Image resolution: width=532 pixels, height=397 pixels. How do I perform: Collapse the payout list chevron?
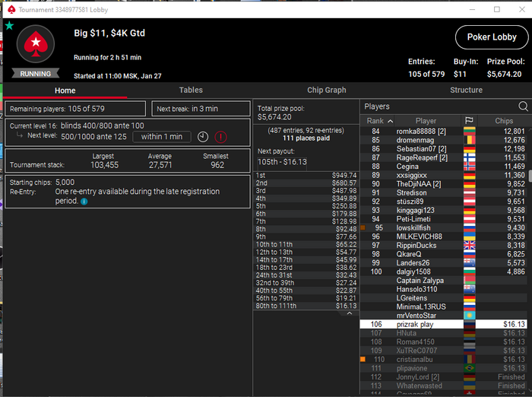click(x=350, y=313)
